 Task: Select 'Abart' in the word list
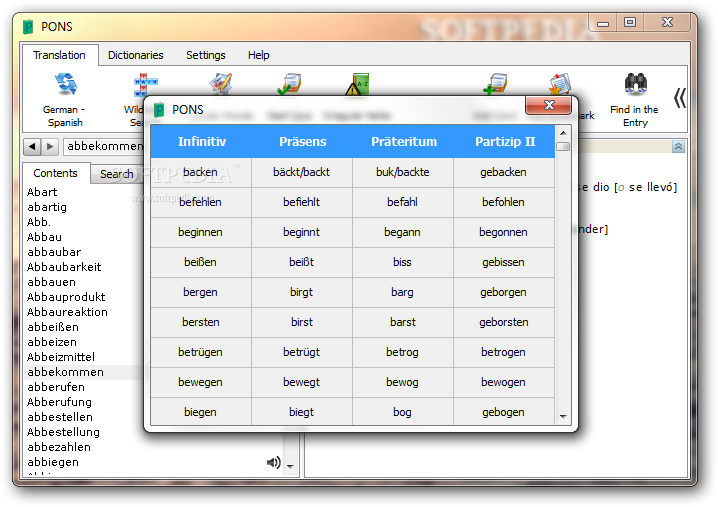42,192
